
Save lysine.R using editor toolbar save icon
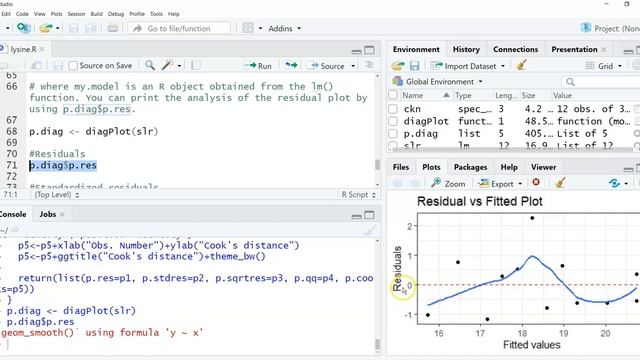tap(58, 66)
